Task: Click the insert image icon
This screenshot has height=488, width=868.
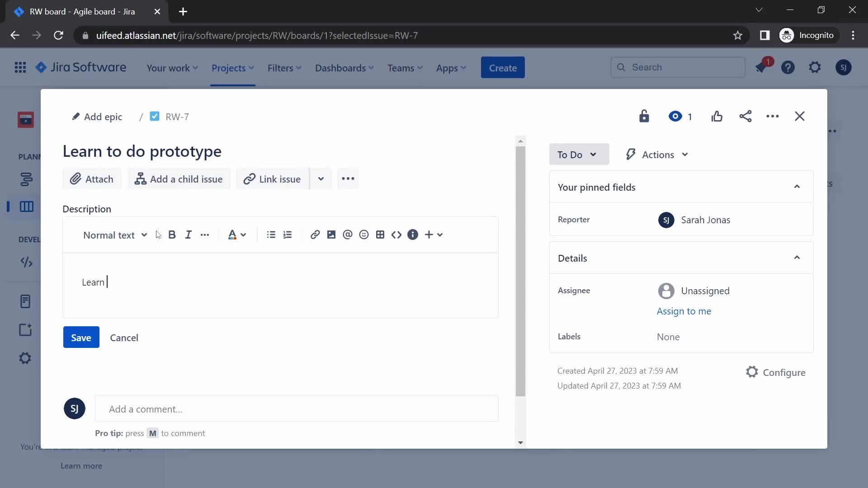Action: (330, 234)
